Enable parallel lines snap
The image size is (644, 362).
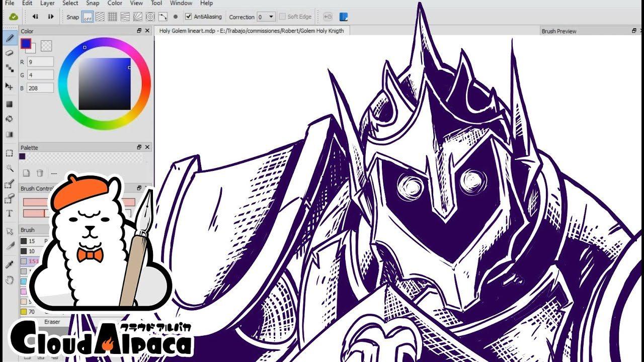(x=100, y=17)
